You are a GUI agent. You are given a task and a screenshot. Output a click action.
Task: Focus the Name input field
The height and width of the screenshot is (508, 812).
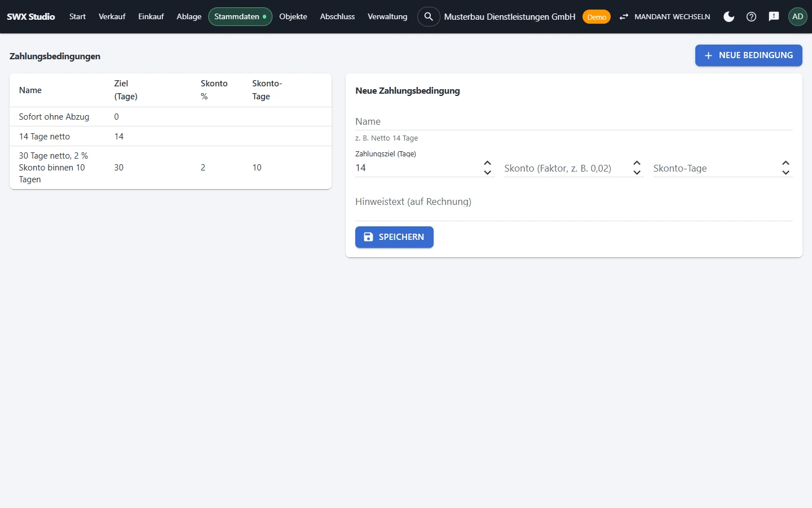573,121
